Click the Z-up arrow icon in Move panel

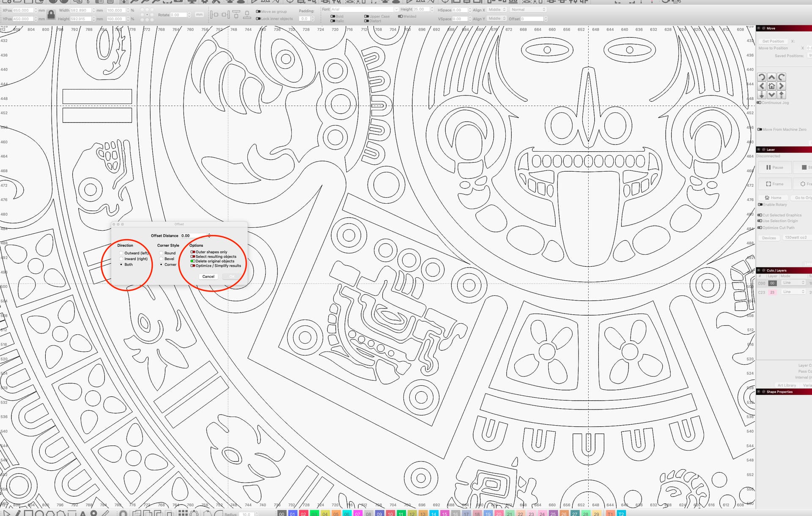pos(781,95)
